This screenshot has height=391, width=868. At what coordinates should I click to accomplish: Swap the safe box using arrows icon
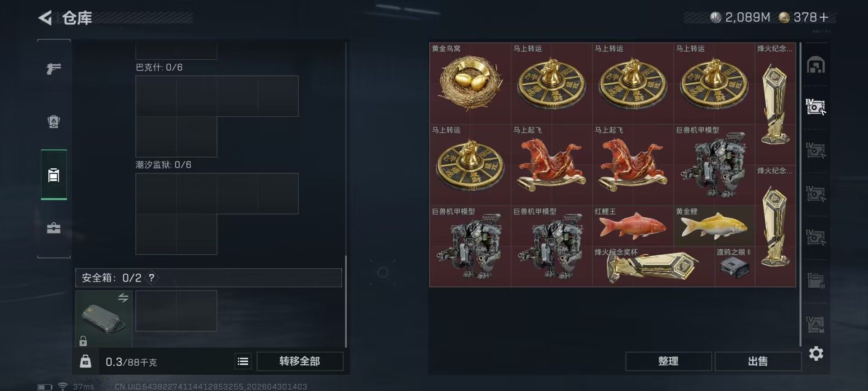pos(123,298)
